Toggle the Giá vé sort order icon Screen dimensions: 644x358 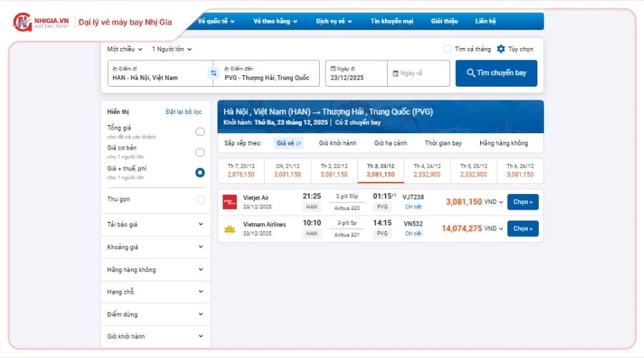(x=298, y=143)
